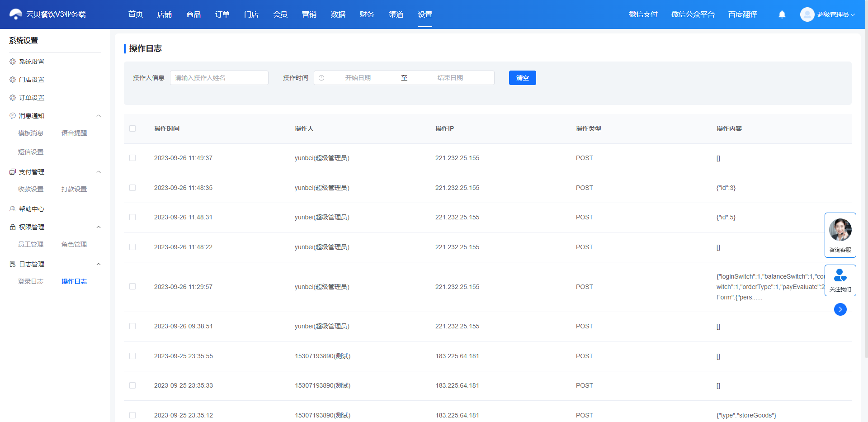Click the 清空 button
Viewport: 868px width, 422px height.
coord(523,78)
